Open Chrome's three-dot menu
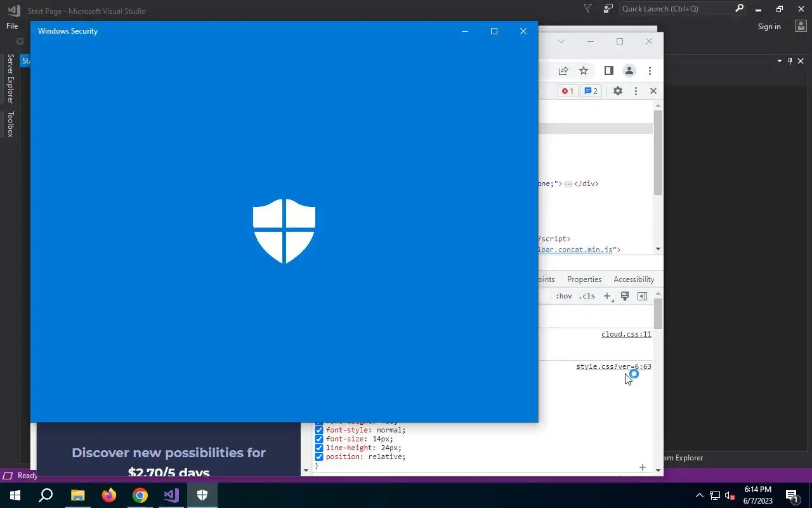This screenshot has height=508, width=812. click(x=650, y=70)
